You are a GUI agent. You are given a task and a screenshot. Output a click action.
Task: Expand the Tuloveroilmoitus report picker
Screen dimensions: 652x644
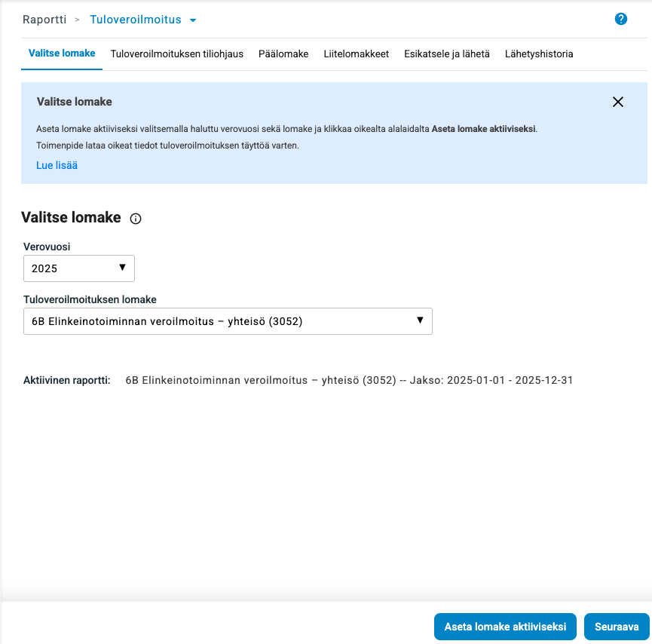tap(143, 20)
